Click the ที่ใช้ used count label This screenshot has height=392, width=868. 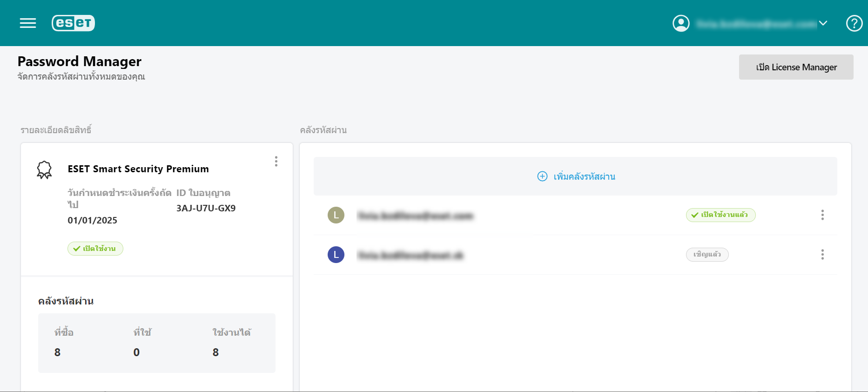142,332
